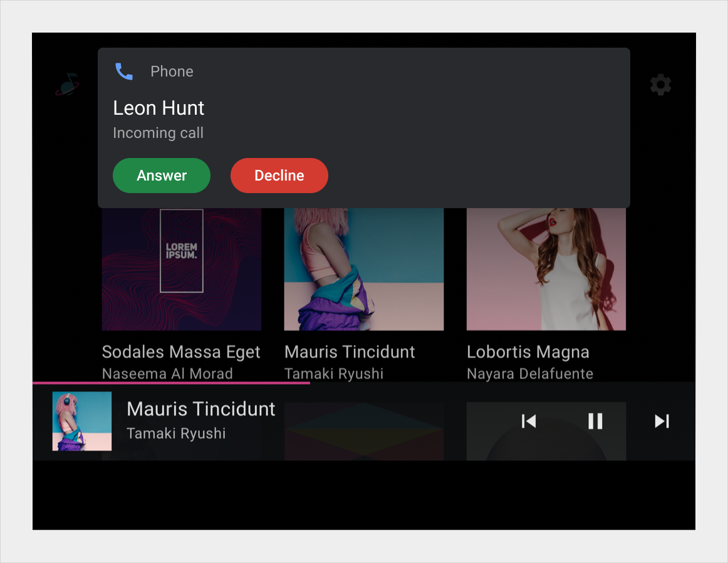Answer the incoming call from Leon Hunt
Image resolution: width=728 pixels, height=563 pixels.
tap(161, 176)
